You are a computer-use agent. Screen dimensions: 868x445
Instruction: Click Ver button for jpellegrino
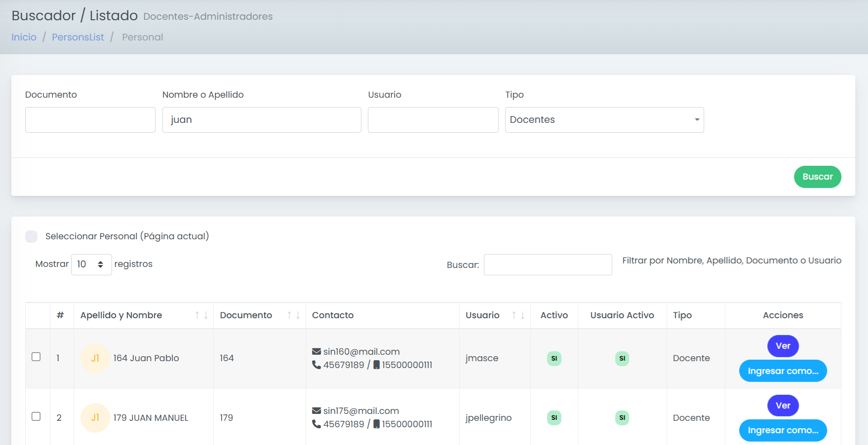pyautogui.click(x=783, y=406)
